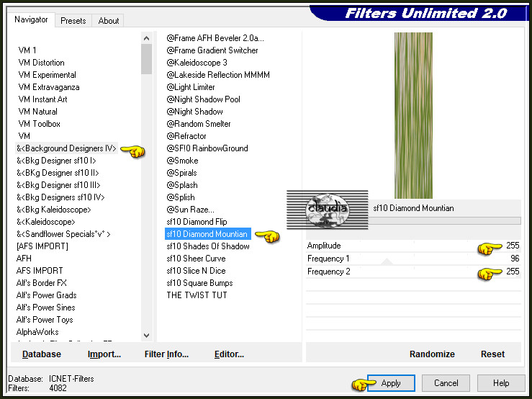Select &<Bkg Designer sf10 I> category
Viewport: 532px width, 399px height.
click(x=56, y=161)
